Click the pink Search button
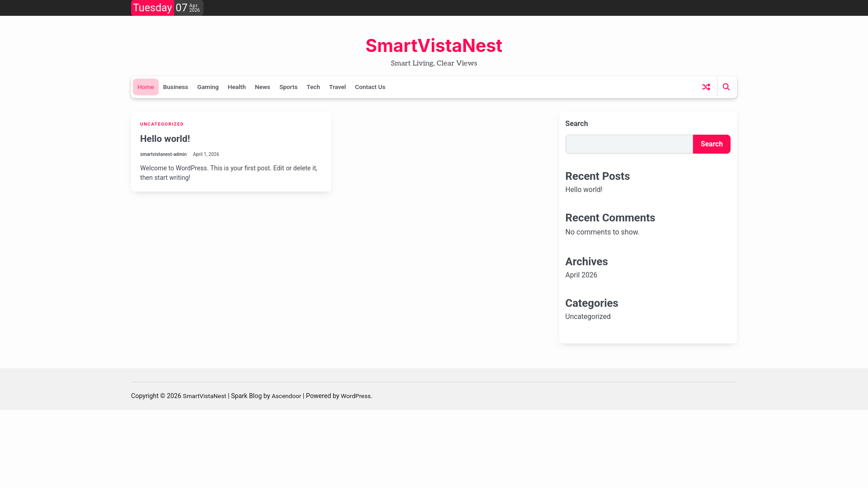Screen dimensions: 868x488 click(712, 144)
